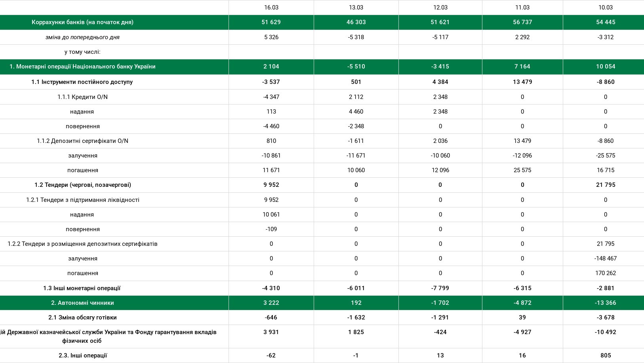The width and height of the screenshot is (644, 363).
Task: Click row label 'зміна до попереднього дня'
Action: [x=82, y=37]
